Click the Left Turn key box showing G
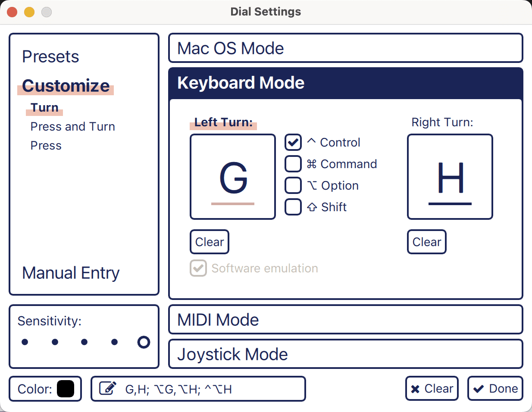Screen dimensions: 532x412 click(233, 177)
